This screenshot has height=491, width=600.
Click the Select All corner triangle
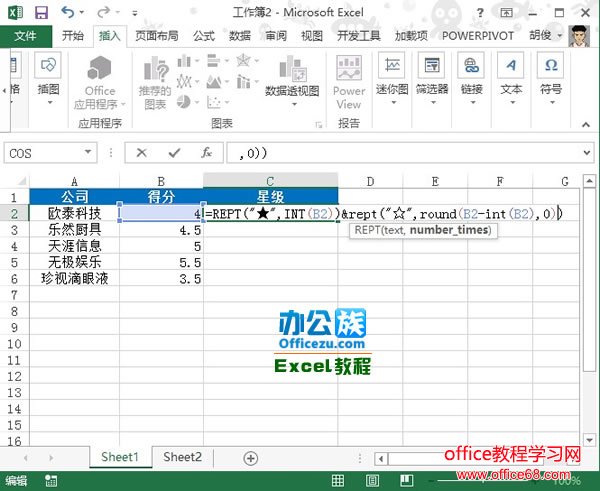click(x=22, y=181)
